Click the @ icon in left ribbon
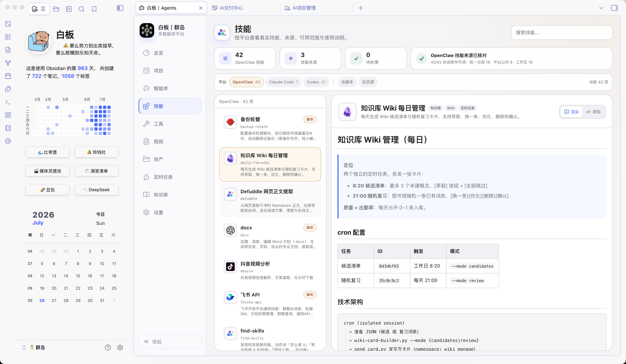626x364 pixels. pyautogui.click(x=8, y=141)
